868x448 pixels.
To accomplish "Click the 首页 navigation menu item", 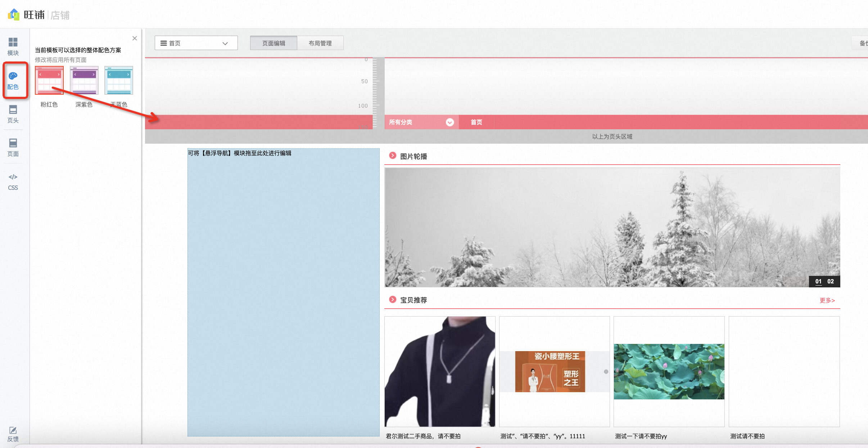I will (x=476, y=122).
